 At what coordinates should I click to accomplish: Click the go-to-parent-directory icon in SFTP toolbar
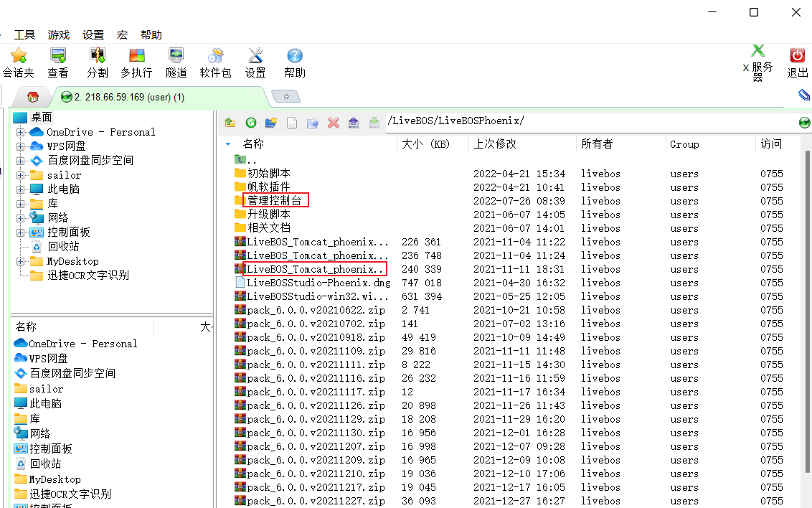tap(230, 123)
